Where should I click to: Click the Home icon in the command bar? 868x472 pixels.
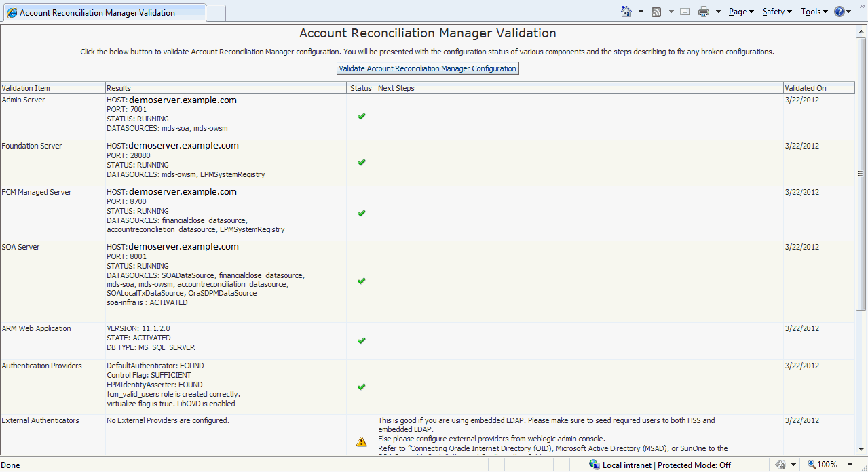pos(626,12)
